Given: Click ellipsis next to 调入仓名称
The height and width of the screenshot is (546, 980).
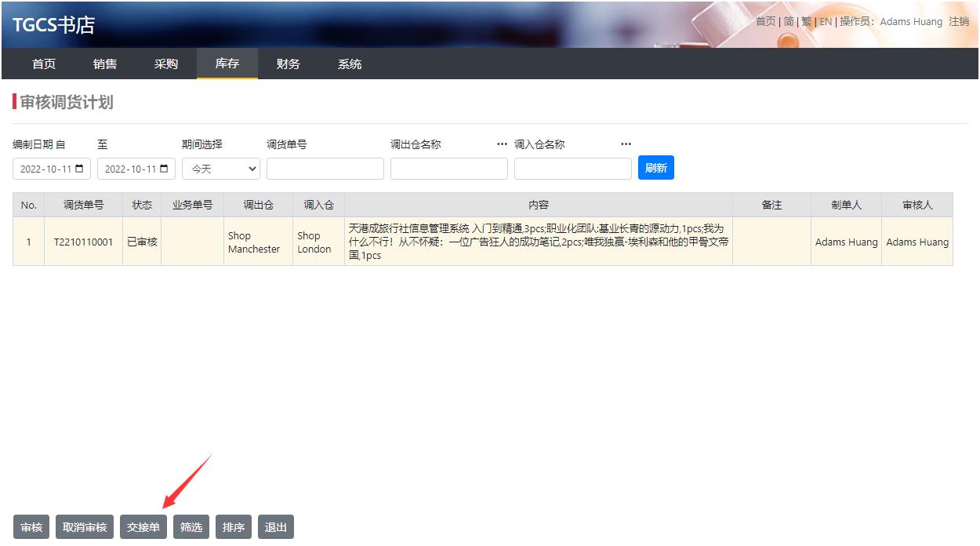Looking at the screenshot, I should 626,144.
